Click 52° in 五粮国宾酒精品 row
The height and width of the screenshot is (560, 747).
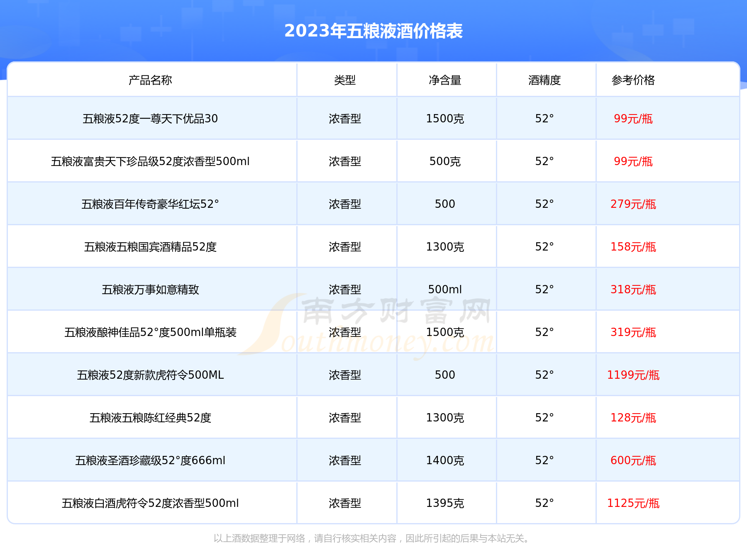pos(544,247)
